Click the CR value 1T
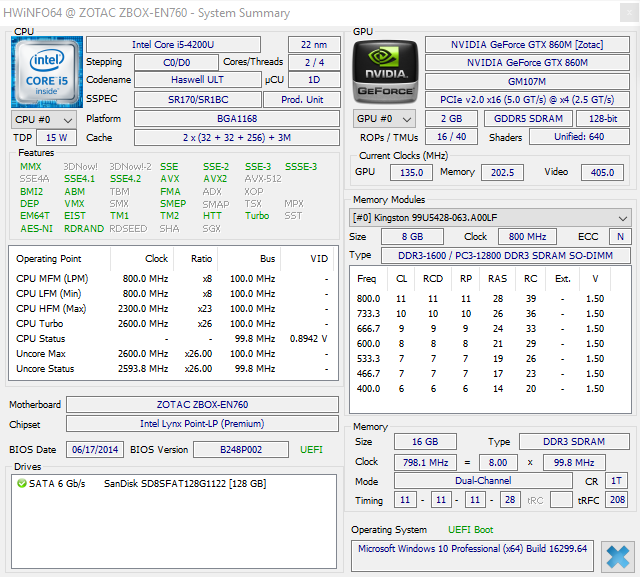The image size is (640, 577). (616, 481)
